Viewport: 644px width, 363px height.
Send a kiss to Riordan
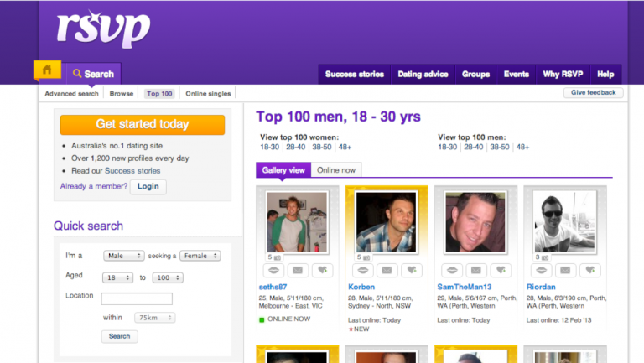coord(541,270)
